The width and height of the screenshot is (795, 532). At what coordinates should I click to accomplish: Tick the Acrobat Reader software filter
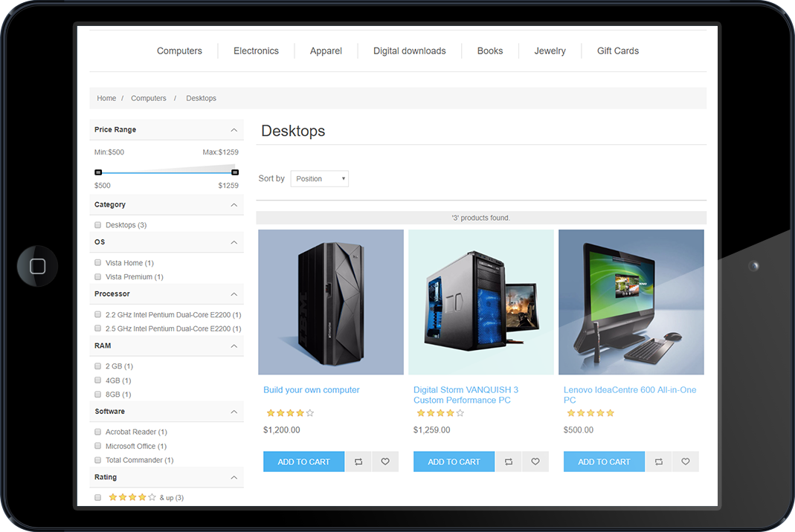tap(98, 432)
